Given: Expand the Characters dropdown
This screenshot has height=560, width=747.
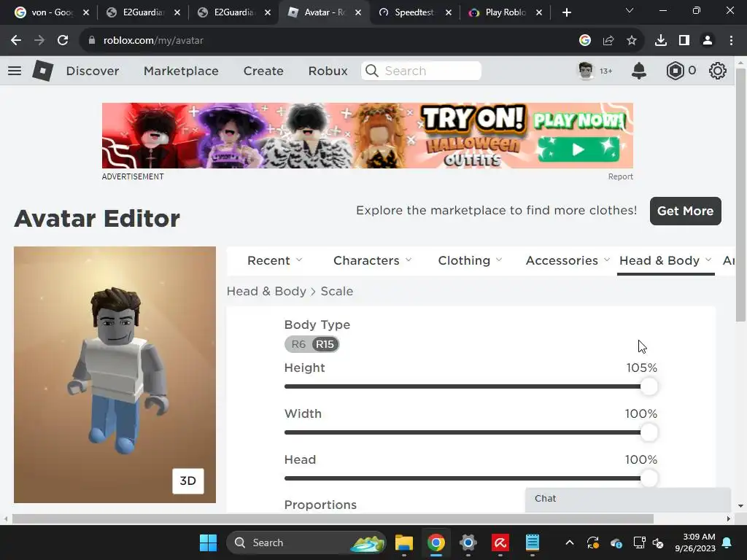Looking at the screenshot, I should pyautogui.click(x=373, y=260).
